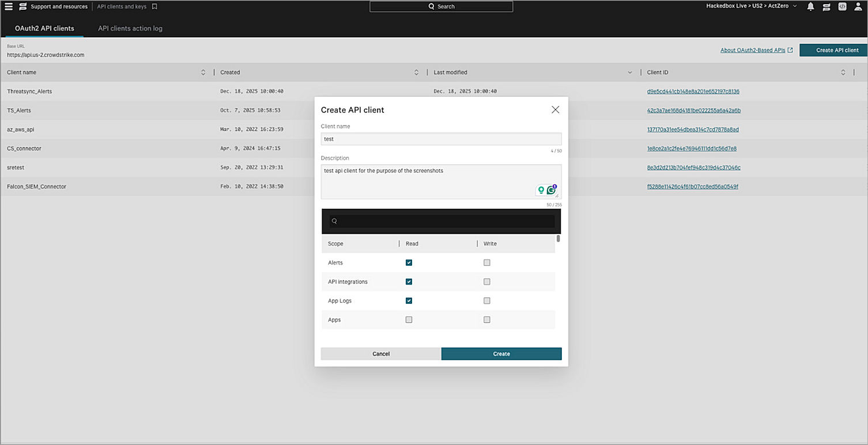Tick the Apps Write checkbox
Viewport: 868px width, 445px height.
(x=487, y=320)
